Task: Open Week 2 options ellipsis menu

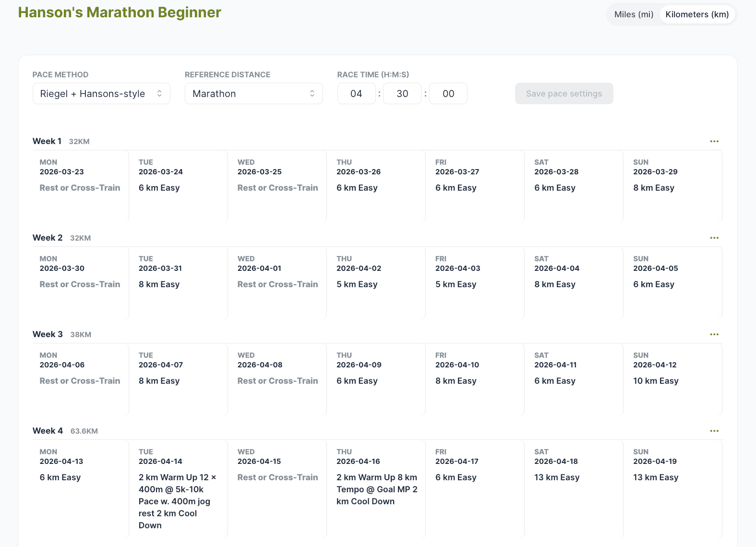Action: (x=714, y=238)
